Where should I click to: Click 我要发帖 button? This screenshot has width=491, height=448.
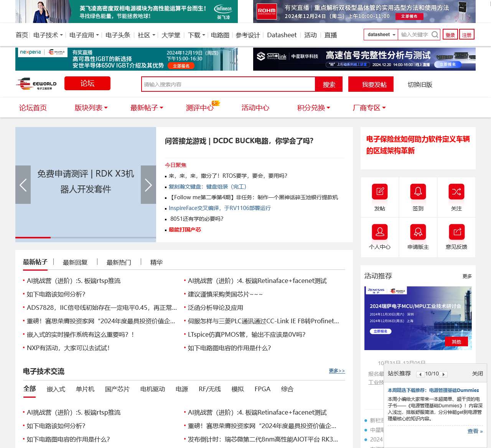click(371, 84)
